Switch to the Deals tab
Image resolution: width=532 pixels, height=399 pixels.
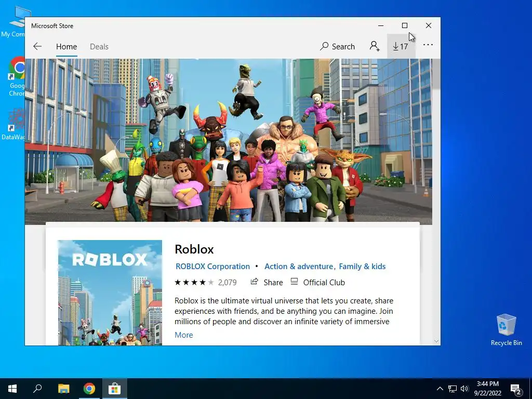click(x=99, y=46)
